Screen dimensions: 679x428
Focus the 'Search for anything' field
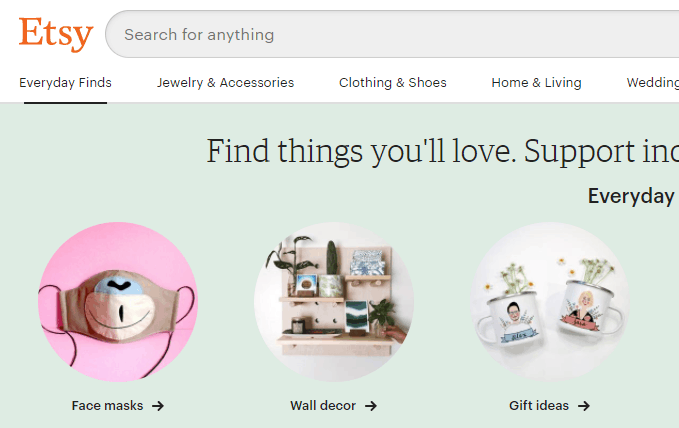point(392,34)
